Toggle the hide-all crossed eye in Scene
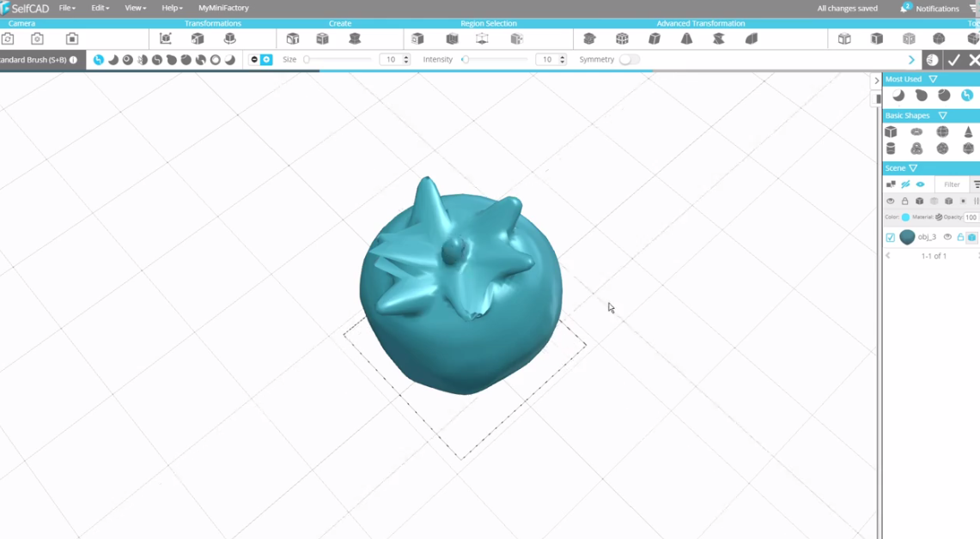Screen dimensions: 980x539 [x=905, y=185]
